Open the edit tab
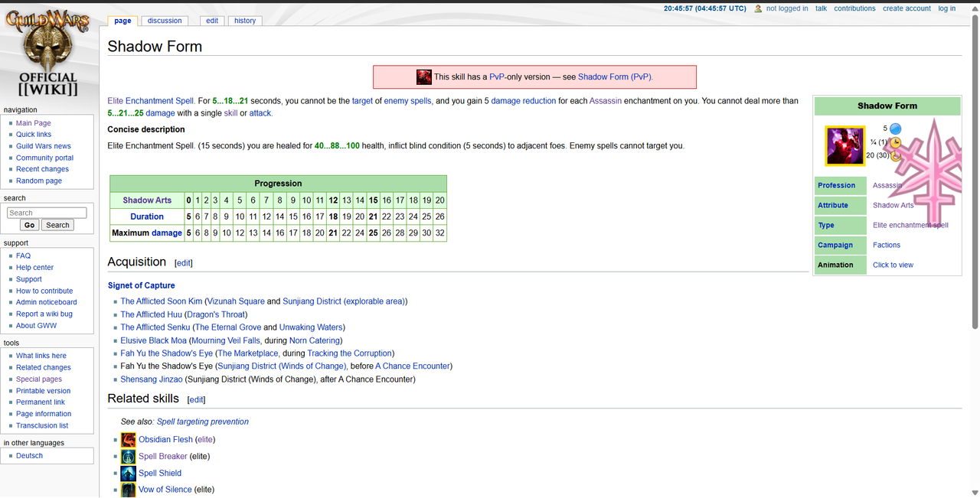The height and width of the screenshot is (498, 980). [x=212, y=21]
